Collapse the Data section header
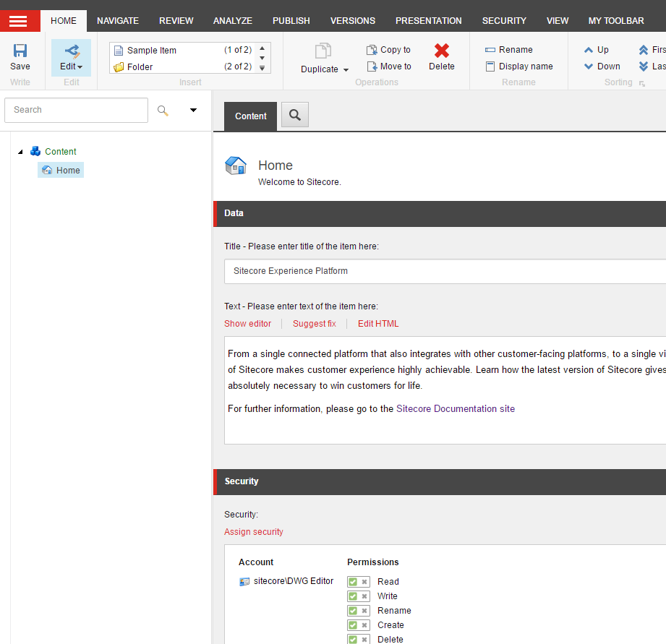The image size is (666, 644). [440, 213]
